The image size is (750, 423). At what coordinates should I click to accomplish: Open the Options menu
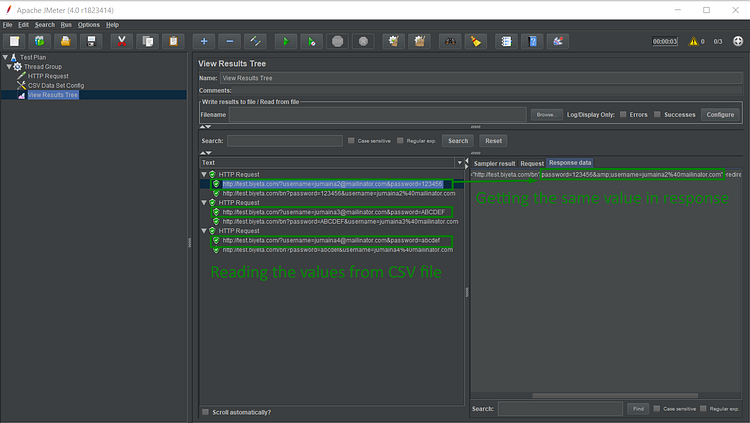click(88, 24)
